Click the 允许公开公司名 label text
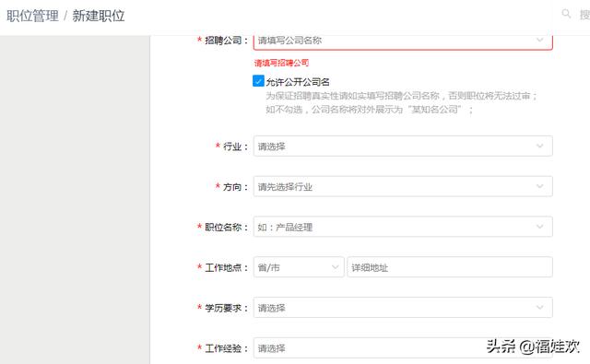590x364 pixels. 298,82
